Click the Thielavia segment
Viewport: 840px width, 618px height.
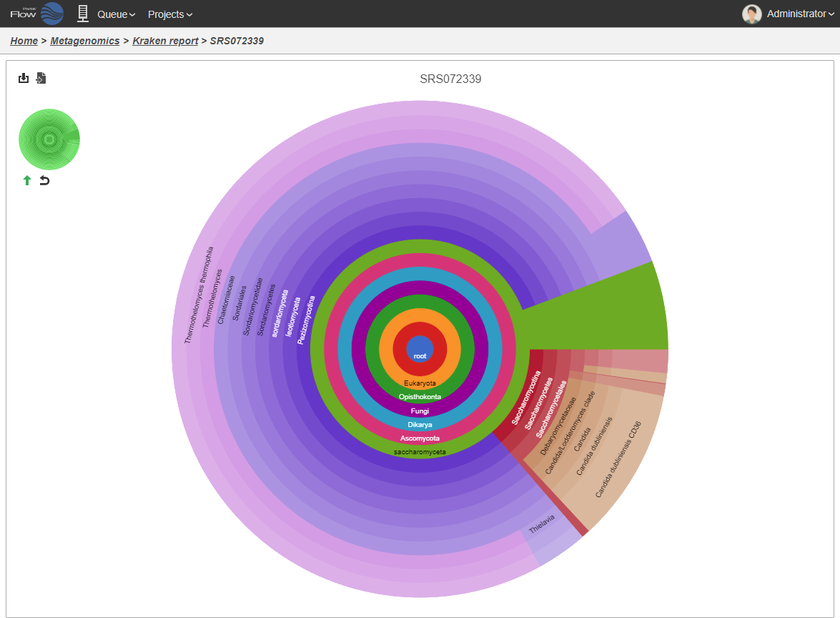tap(542, 524)
